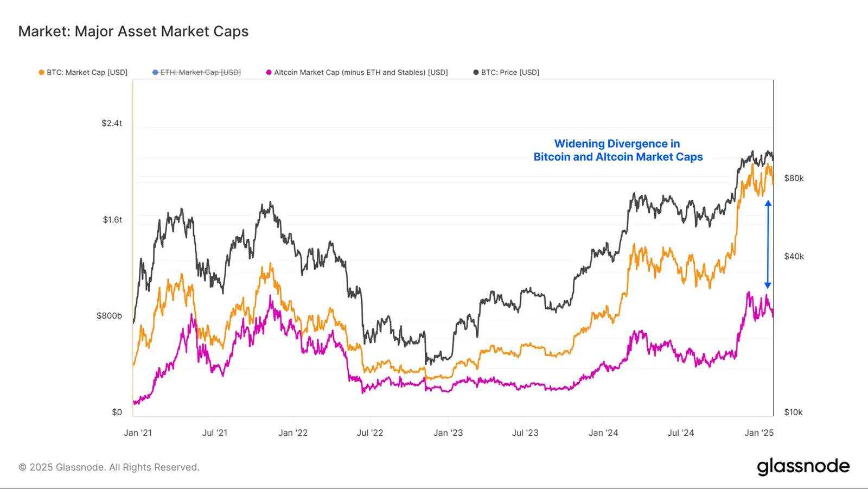Click the orange BTC Market Cap legend dot
Viewport: 868px width, 489px height.
(x=42, y=72)
